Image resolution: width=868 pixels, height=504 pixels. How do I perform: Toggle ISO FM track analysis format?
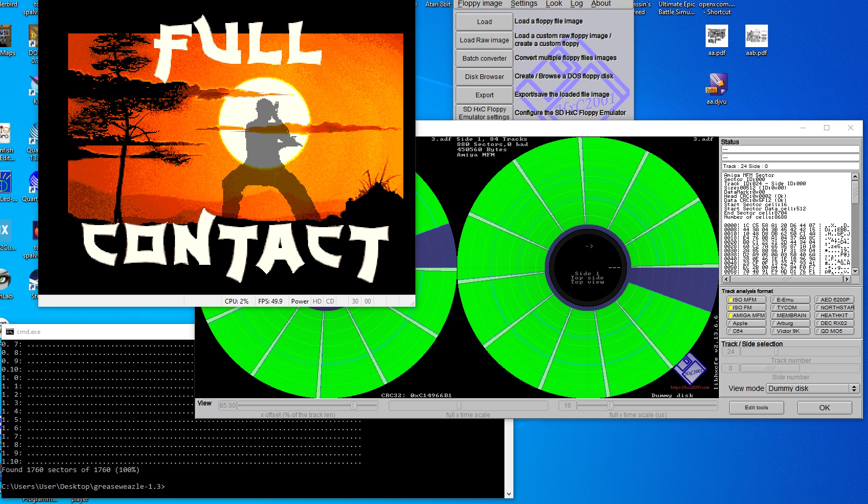coord(746,308)
